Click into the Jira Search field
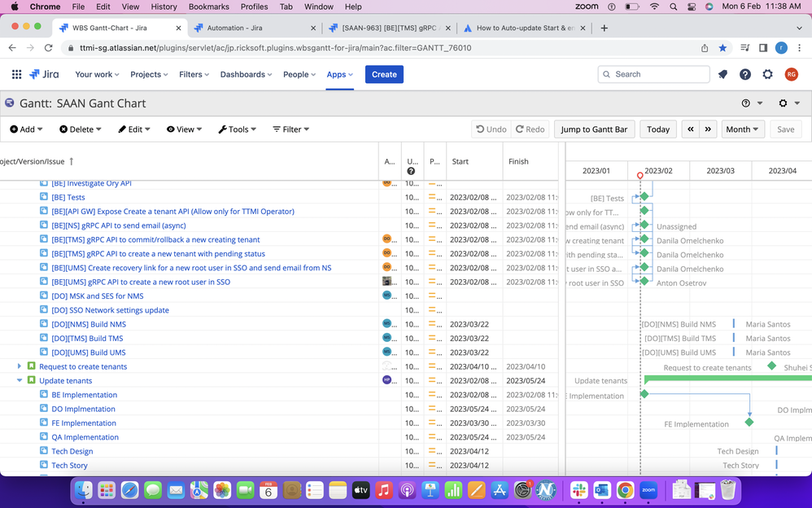This screenshot has width=812, height=508. [653, 74]
